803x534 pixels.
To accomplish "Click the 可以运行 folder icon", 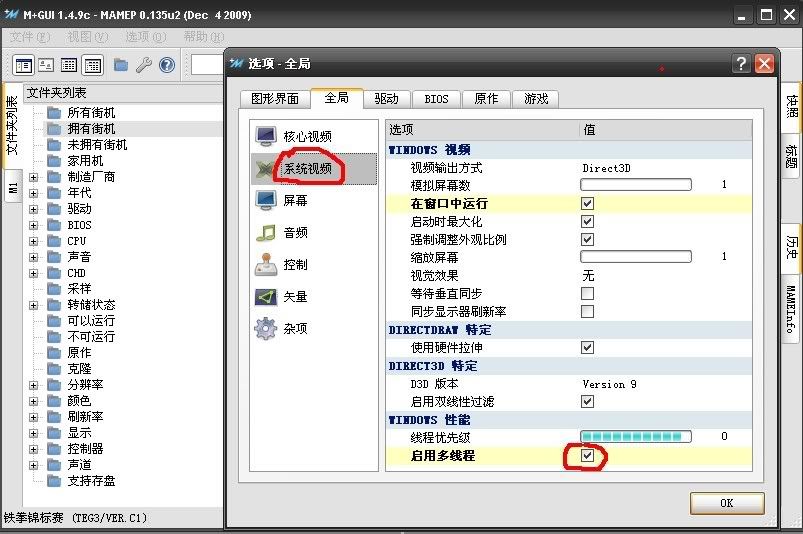I will [x=54, y=321].
